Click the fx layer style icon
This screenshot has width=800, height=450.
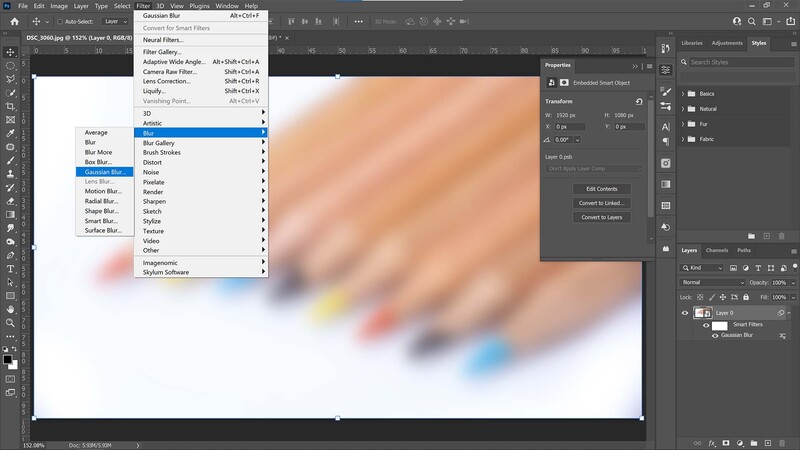point(712,443)
